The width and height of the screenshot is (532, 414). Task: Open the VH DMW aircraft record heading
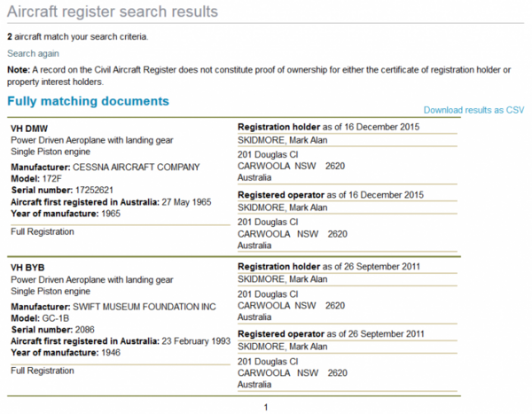pos(28,128)
